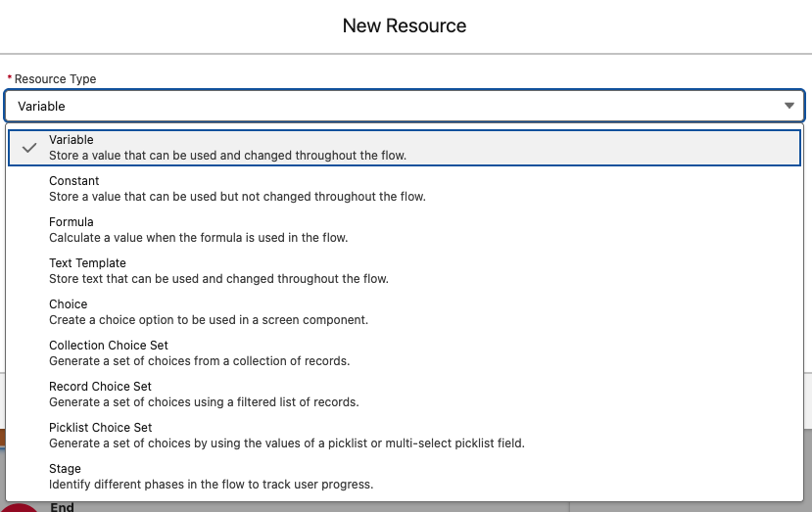
Task: Click the checkmark icon beside Variable
Action: (29, 148)
